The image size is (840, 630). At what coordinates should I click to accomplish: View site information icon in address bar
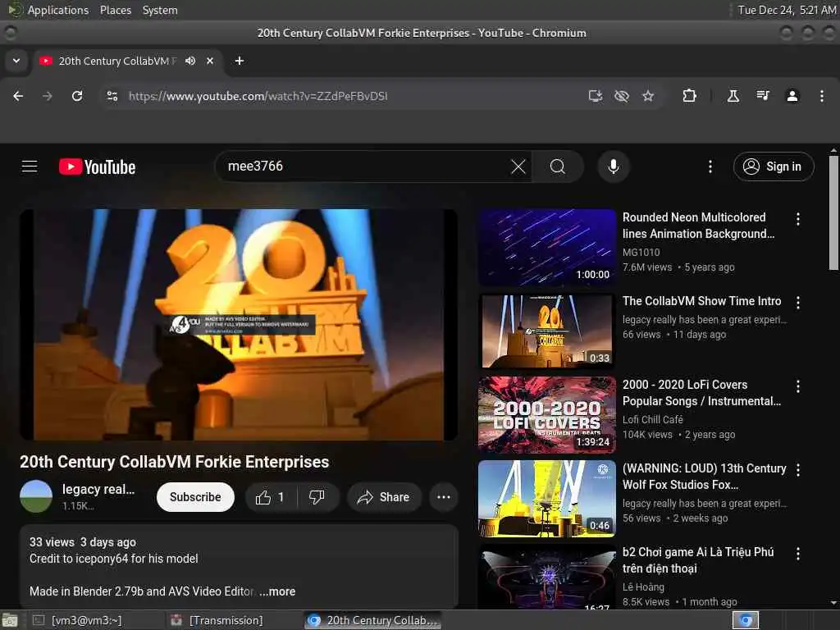112,96
